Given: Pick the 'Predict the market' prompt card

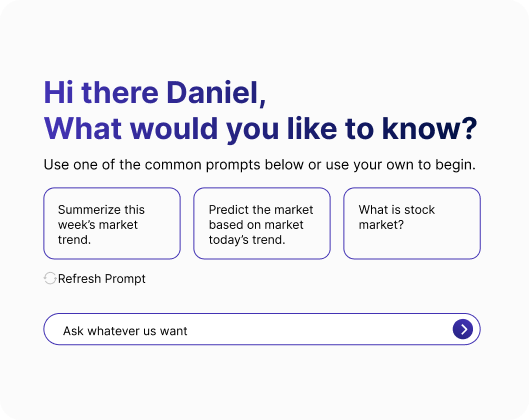Looking at the screenshot, I should [x=262, y=224].
